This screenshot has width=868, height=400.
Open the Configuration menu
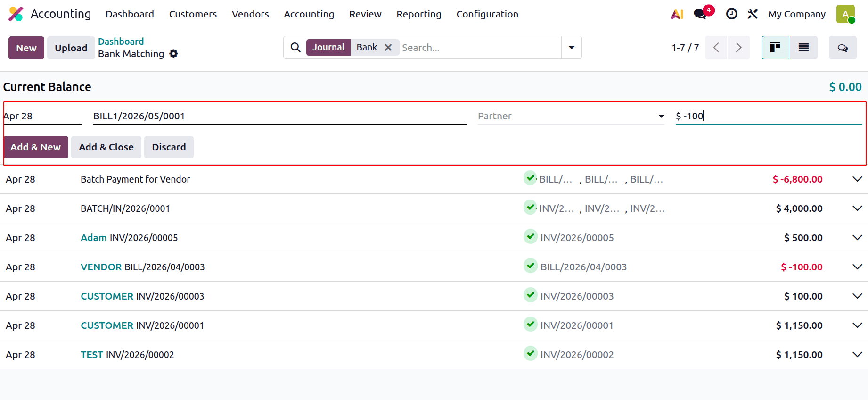tap(487, 14)
